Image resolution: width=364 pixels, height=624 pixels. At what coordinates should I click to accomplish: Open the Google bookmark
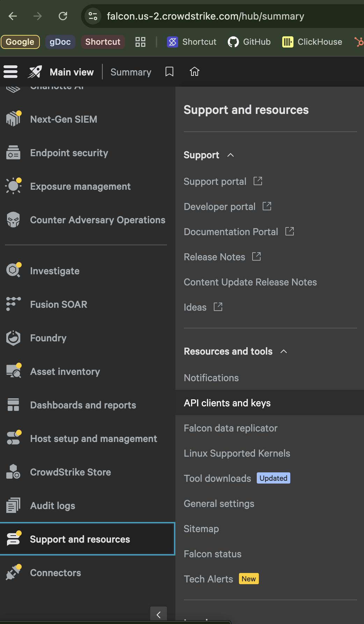click(x=20, y=42)
